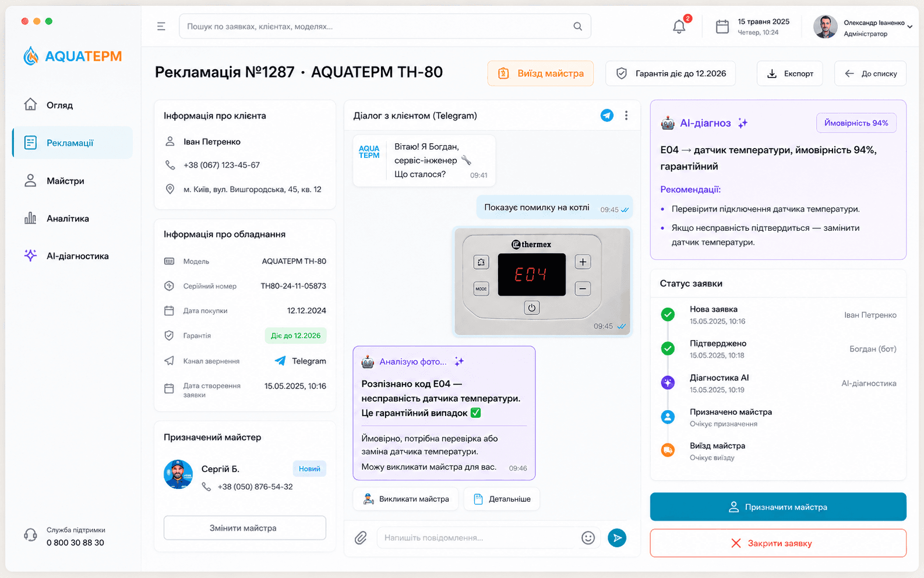The image size is (924, 578).
Task: Click the robot icon beside AI-діагноз
Action: click(x=668, y=123)
